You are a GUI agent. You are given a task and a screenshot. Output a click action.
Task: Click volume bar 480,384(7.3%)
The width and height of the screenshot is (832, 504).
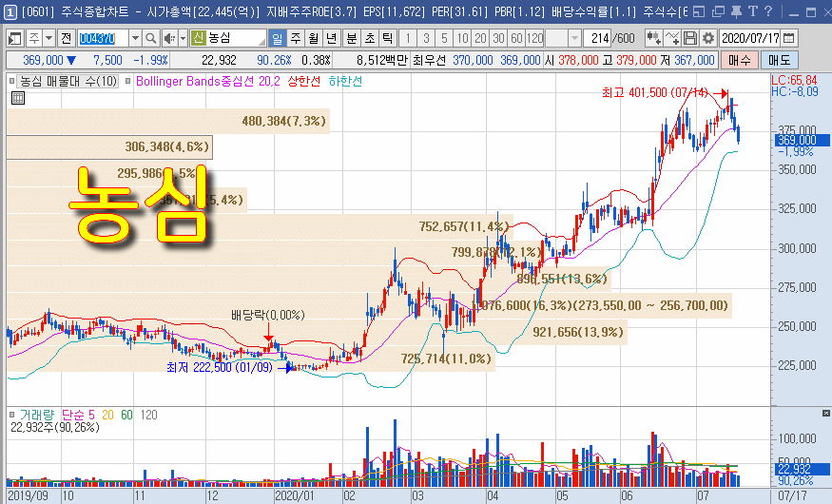pyautogui.click(x=168, y=122)
